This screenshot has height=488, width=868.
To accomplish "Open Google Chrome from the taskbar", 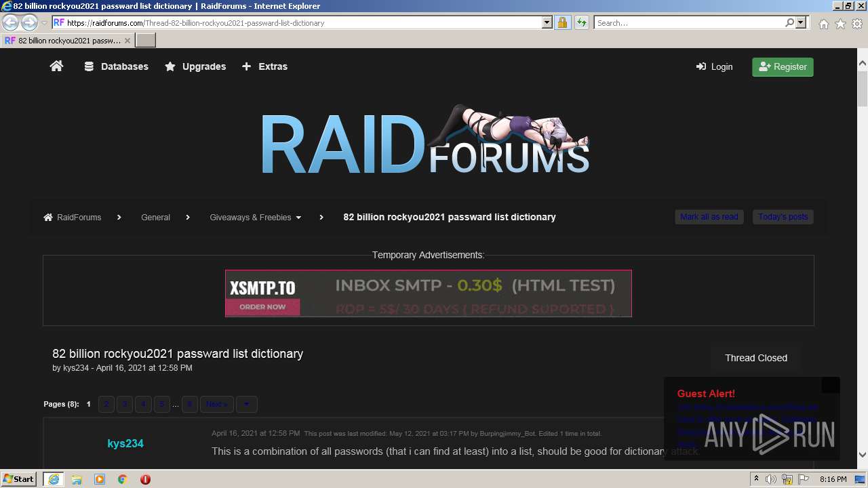I will [x=122, y=479].
